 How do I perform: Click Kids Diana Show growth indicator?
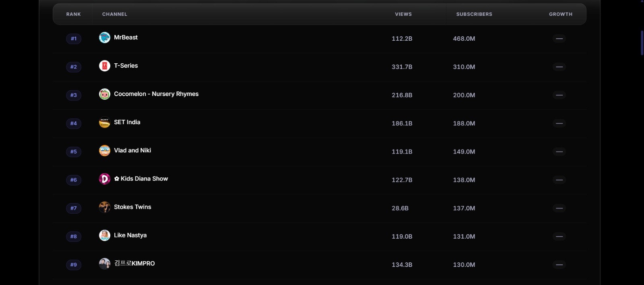[x=559, y=180]
